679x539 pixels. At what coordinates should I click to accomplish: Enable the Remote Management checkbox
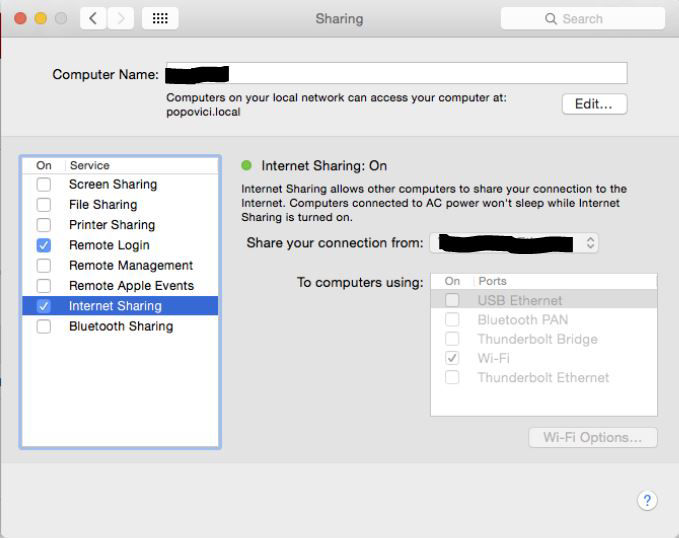pyautogui.click(x=44, y=265)
